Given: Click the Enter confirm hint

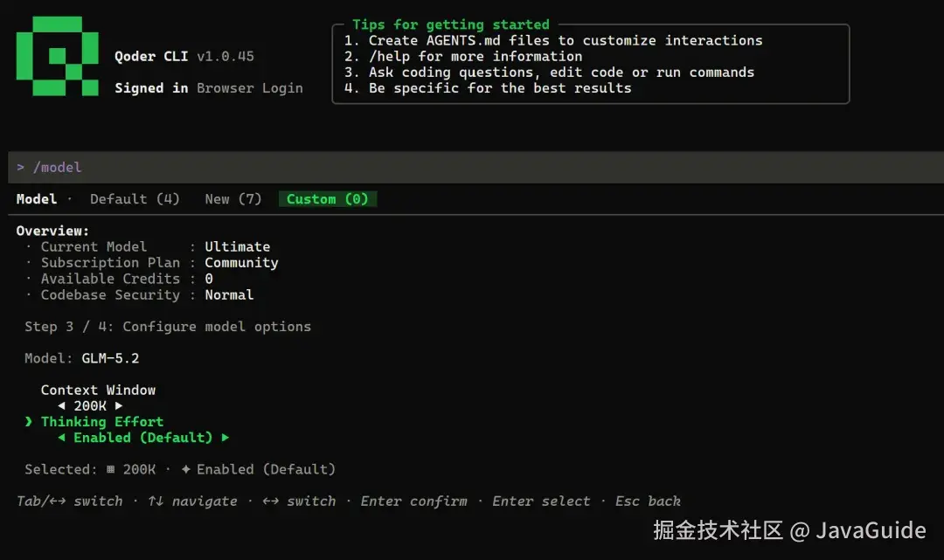Looking at the screenshot, I should [413, 501].
